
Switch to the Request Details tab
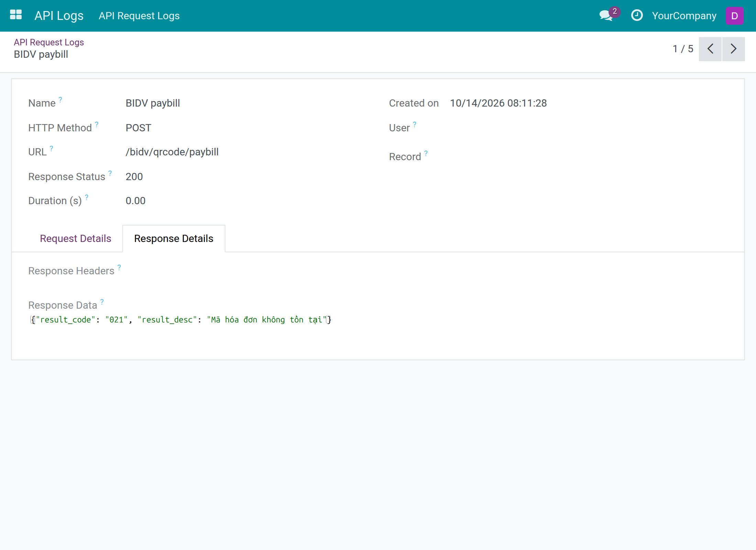click(76, 239)
